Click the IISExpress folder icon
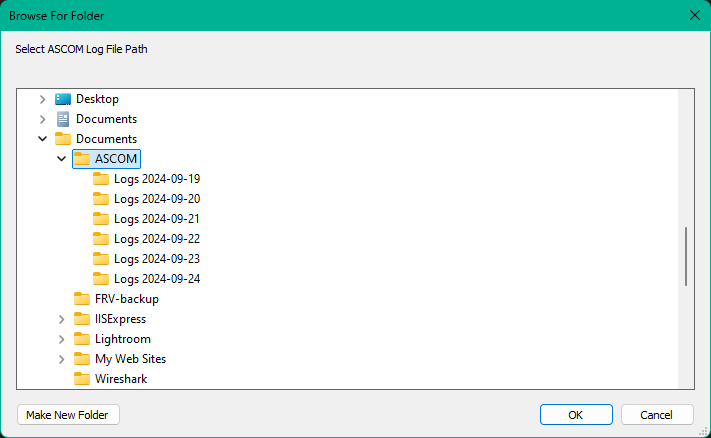 coord(82,319)
